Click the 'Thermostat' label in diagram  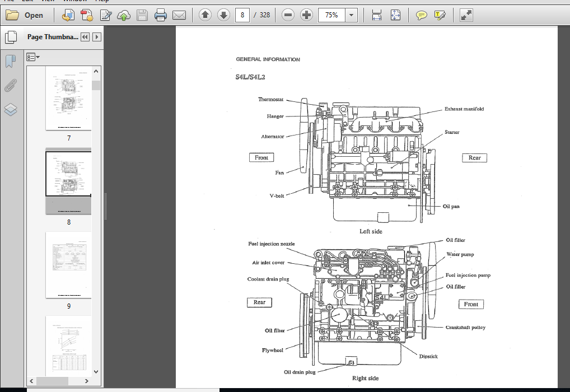tap(270, 99)
